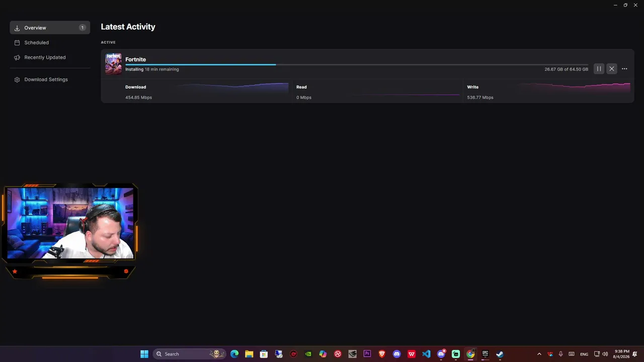Click the 536.77 Mbps write speed value

pyautogui.click(x=480, y=98)
